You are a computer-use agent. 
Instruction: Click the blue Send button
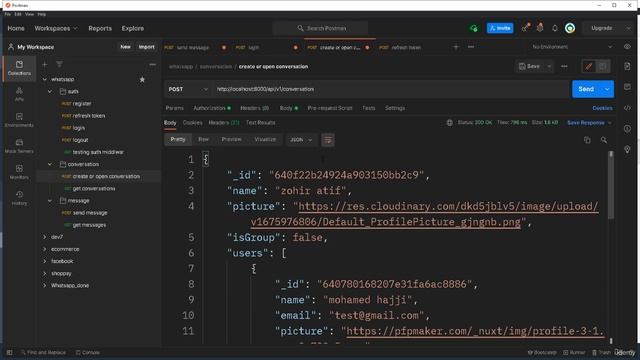tap(586, 89)
